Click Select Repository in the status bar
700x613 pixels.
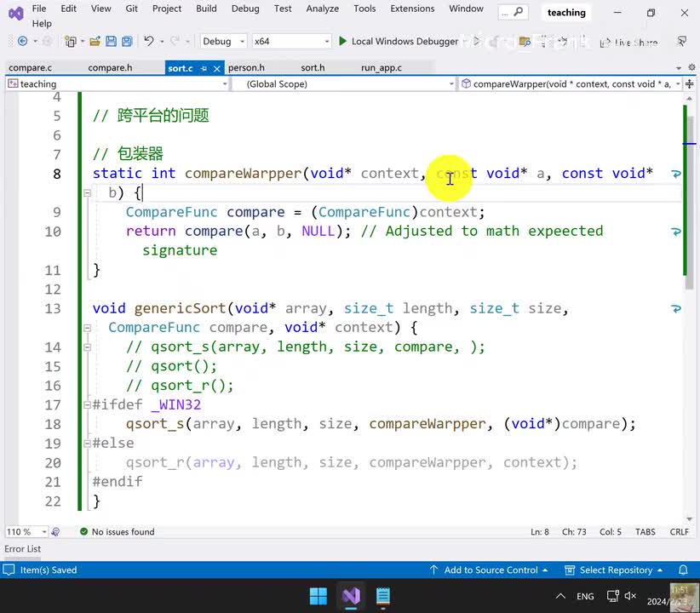(x=614, y=570)
